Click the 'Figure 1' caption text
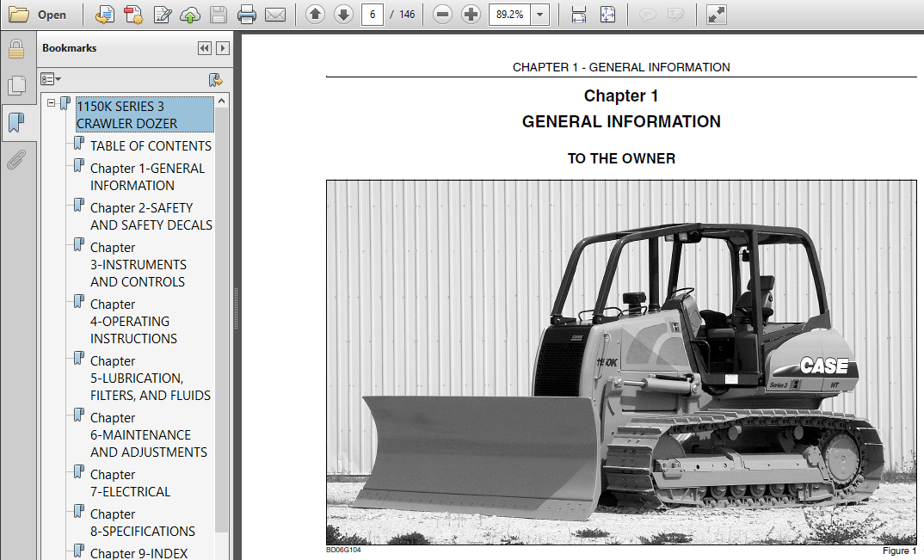 [899, 551]
